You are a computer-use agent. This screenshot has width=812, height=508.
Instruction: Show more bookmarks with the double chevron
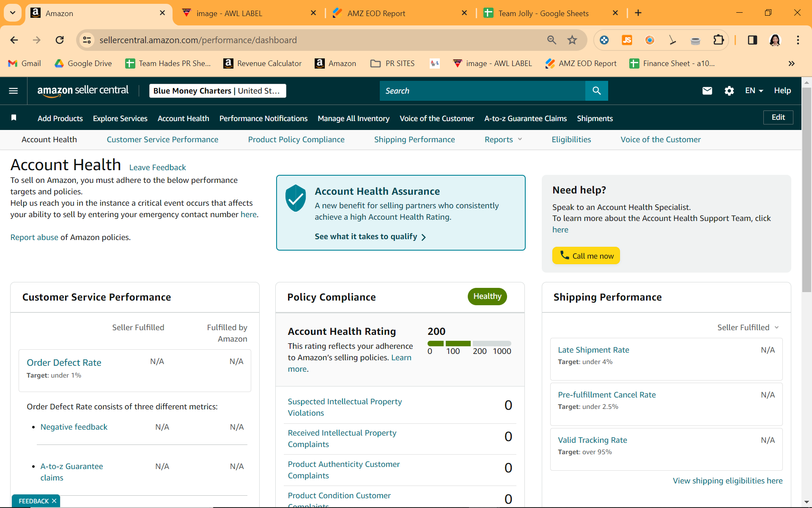792,63
